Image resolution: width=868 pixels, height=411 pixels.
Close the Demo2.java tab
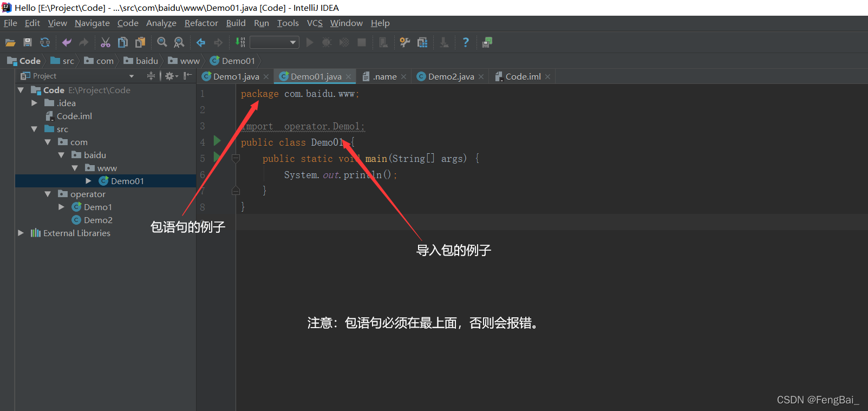click(x=481, y=77)
